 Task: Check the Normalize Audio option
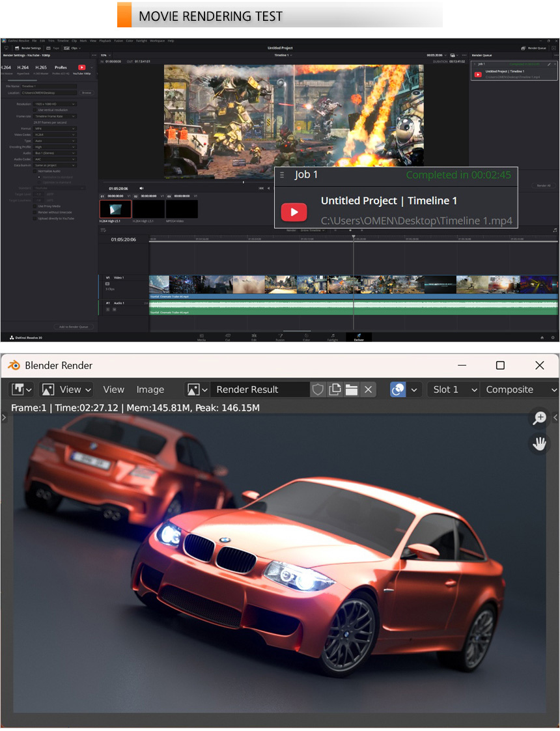click(35, 171)
